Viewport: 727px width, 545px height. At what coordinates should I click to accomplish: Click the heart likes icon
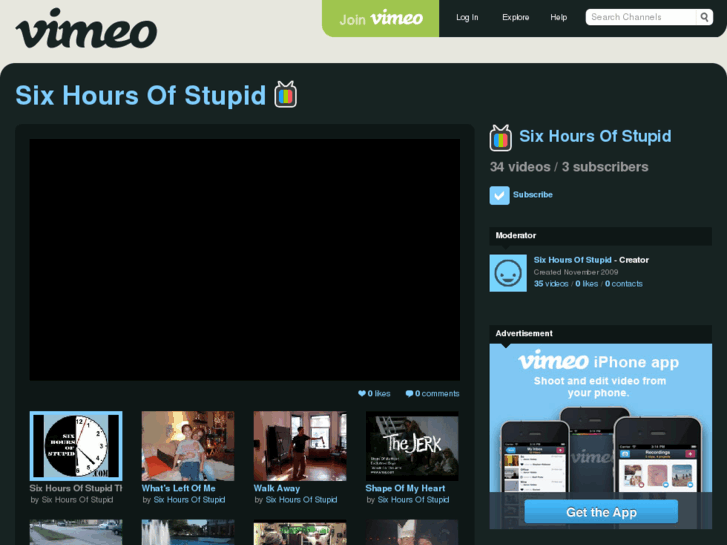[362, 393]
